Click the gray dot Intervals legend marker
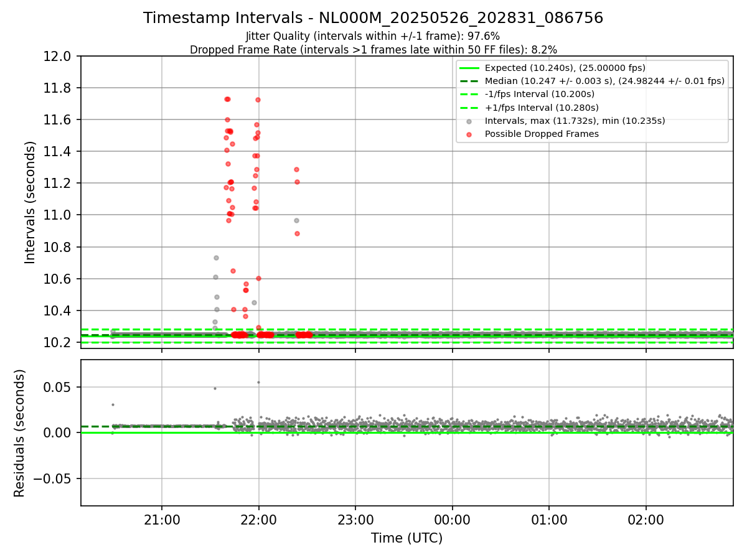 pyautogui.click(x=469, y=121)
